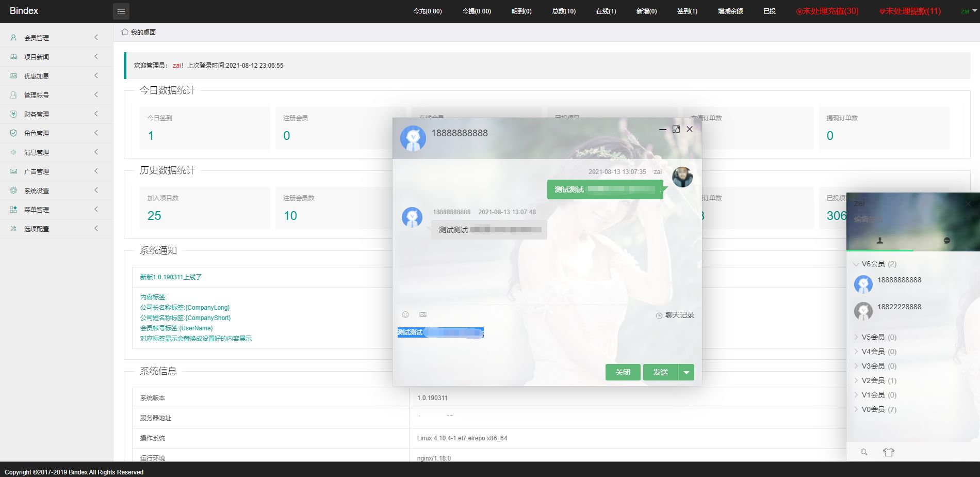Toggle the hamburger sidebar menu button
The image size is (980, 477).
pos(121,11)
